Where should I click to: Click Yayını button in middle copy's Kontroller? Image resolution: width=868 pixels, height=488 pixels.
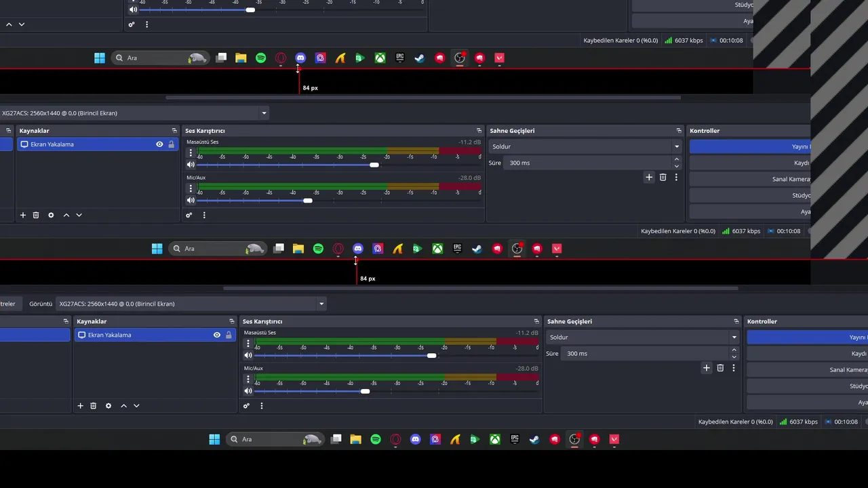[750, 146]
